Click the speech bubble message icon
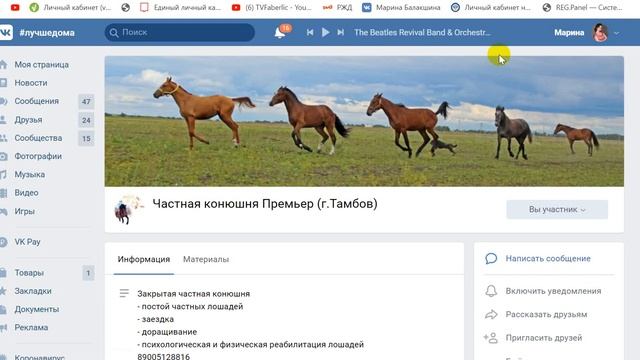 point(491,258)
